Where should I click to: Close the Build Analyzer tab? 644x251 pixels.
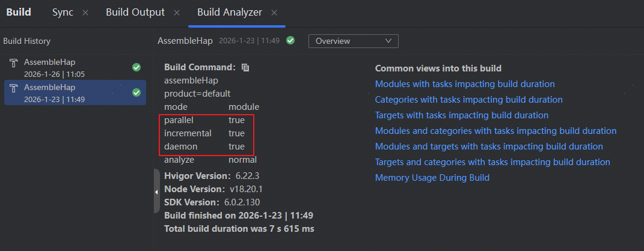tap(274, 13)
